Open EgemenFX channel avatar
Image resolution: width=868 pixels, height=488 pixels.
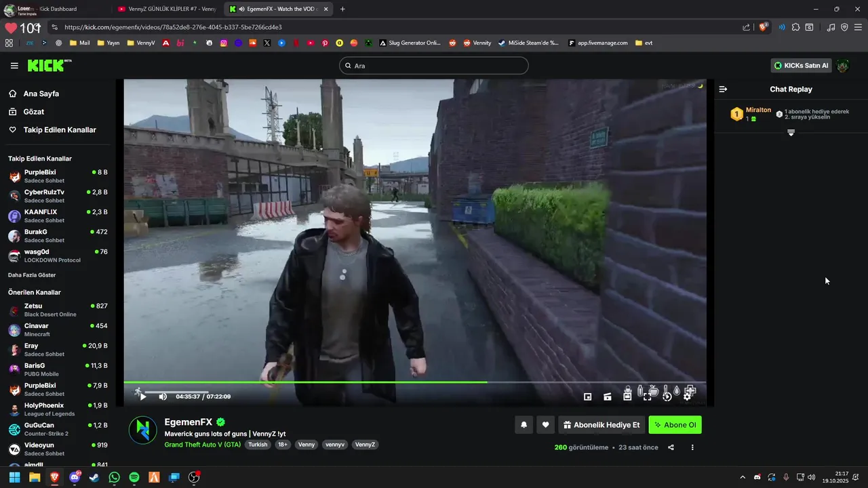coord(143,430)
